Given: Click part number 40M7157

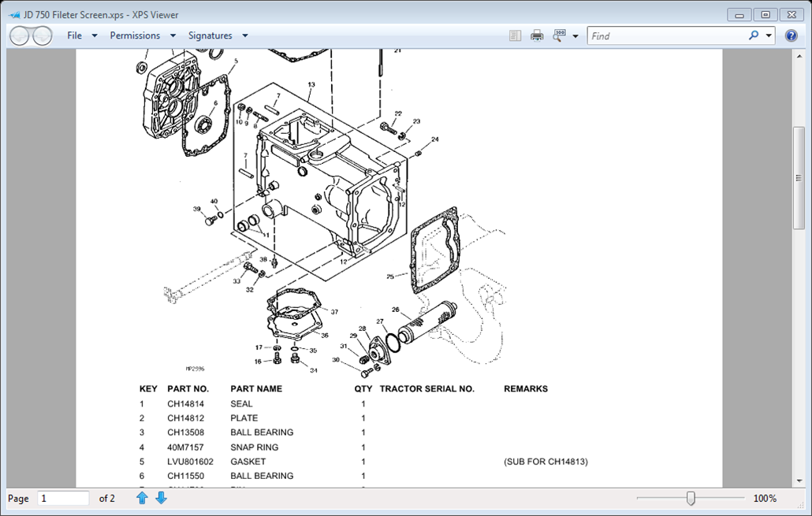Looking at the screenshot, I should pyautogui.click(x=185, y=447).
